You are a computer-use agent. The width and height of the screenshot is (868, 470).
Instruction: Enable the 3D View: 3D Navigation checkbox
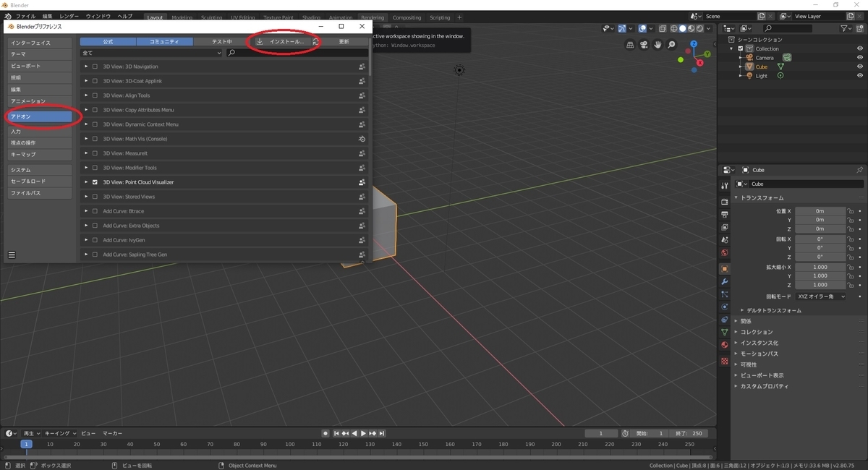coord(95,67)
